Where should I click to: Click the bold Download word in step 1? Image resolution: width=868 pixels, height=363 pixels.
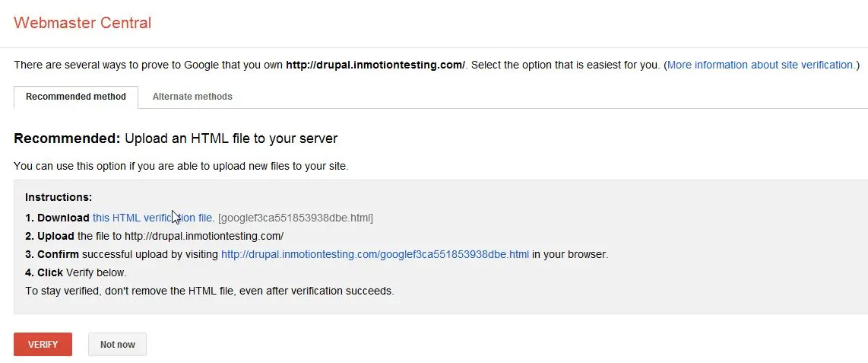(63, 218)
